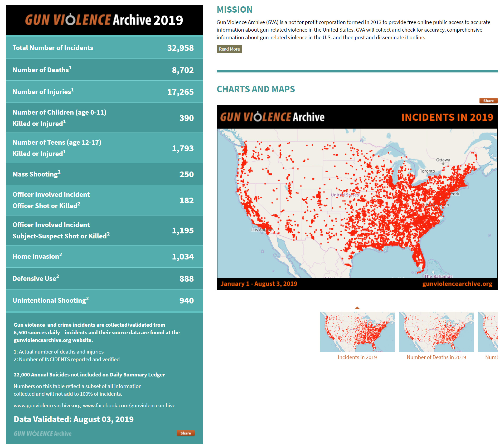Viewport: 504px width, 446px height.
Task: Click the injuries value 17,265
Action: point(180,92)
